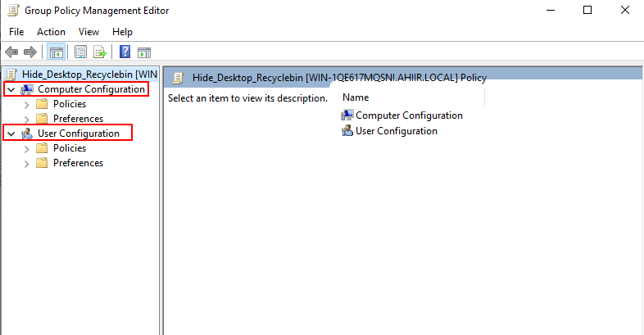Open the Action menu
Image resolution: width=644 pixels, height=335 pixels.
coord(51,32)
